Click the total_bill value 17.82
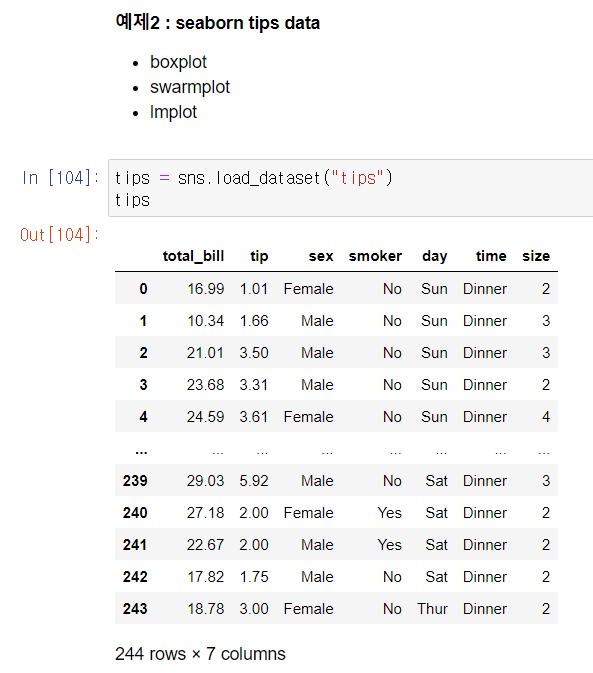 point(206,577)
